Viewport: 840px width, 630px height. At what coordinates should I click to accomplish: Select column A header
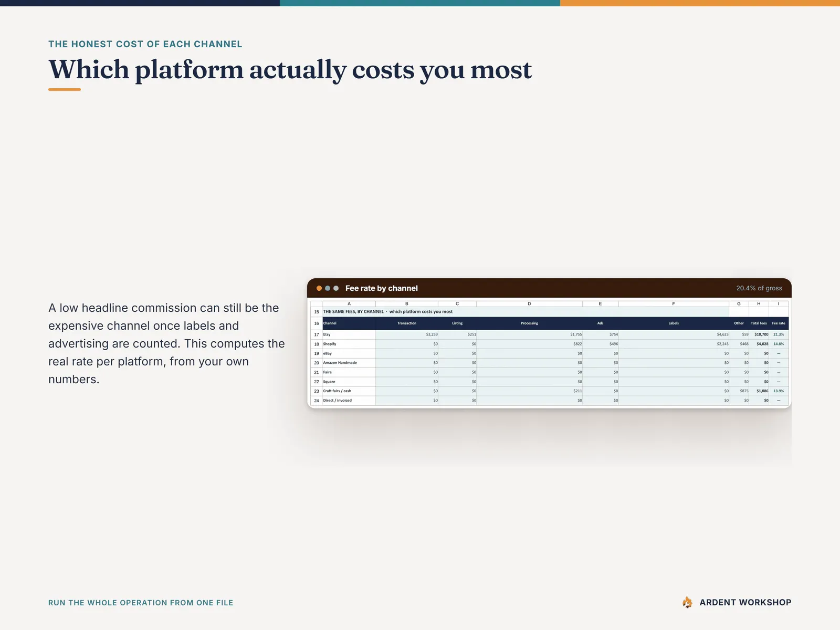point(349,304)
